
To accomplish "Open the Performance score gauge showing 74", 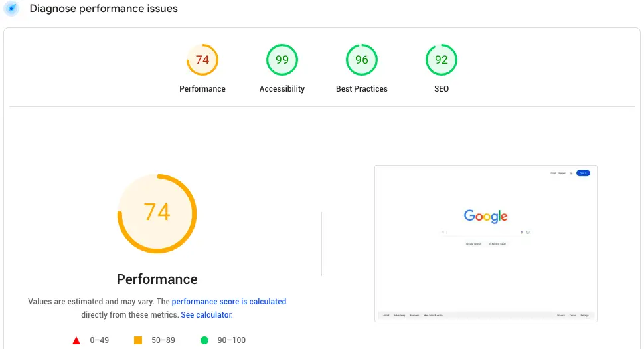I will click(x=202, y=60).
